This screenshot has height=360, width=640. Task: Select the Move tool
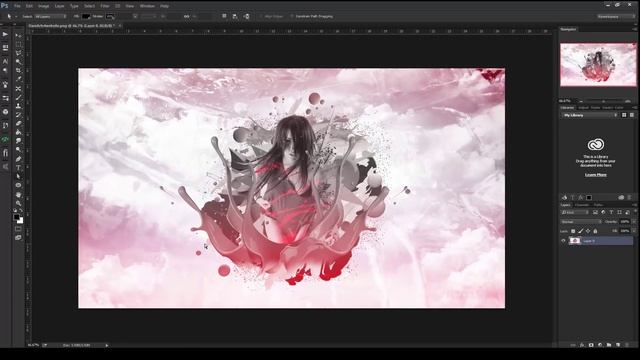18,36
